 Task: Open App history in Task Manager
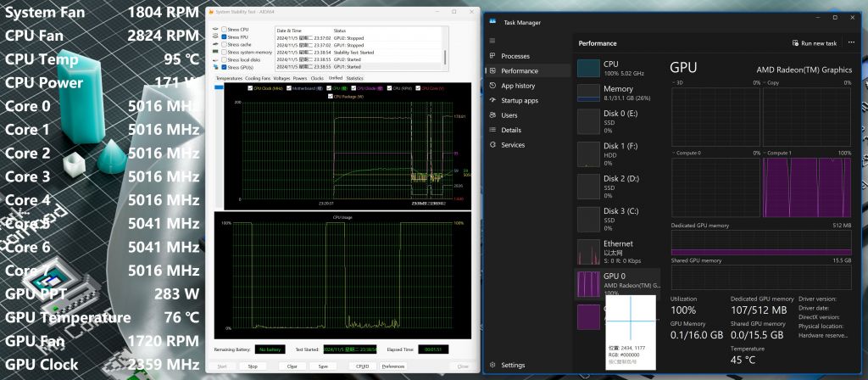pos(517,86)
